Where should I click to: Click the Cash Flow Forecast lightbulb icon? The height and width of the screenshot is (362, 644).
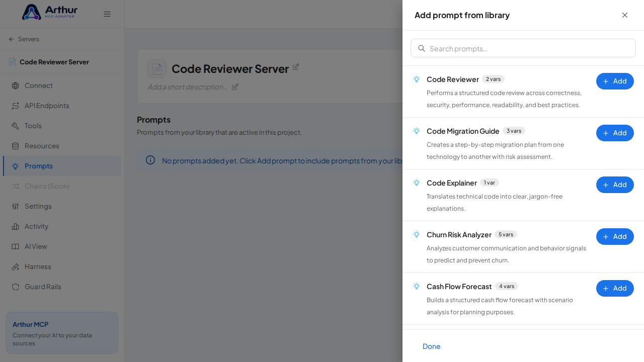tap(417, 286)
